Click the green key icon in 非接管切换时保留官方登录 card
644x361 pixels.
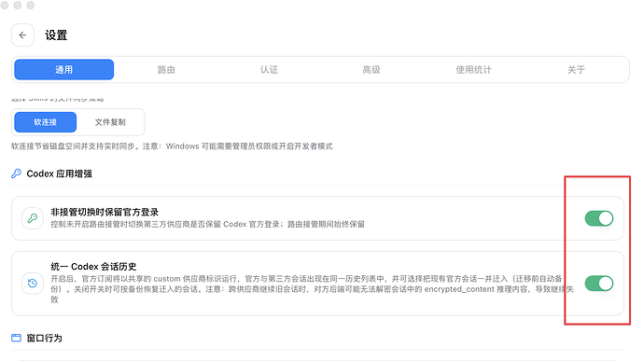pyautogui.click(x=33, y=218)
